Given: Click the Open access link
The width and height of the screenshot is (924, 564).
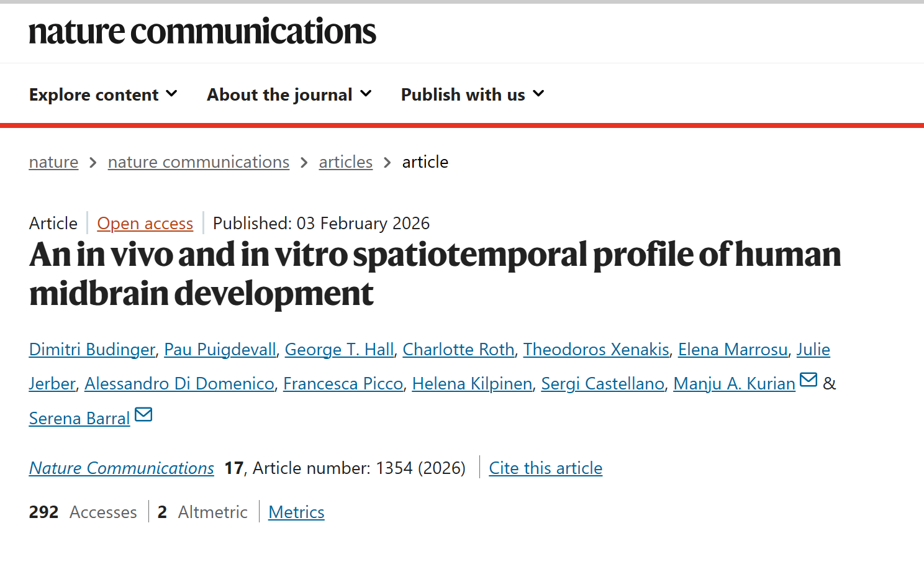Looking at the screenshot, I should click(145, 224).
